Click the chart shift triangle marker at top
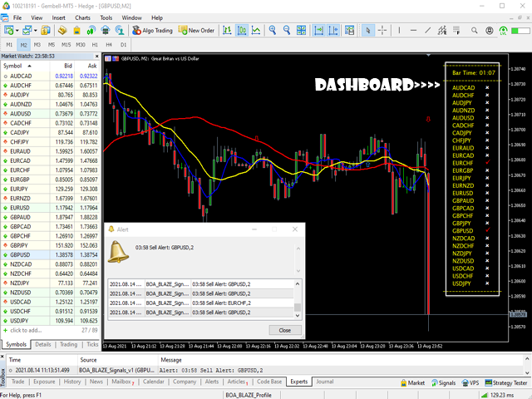 [x=429, y=55]
